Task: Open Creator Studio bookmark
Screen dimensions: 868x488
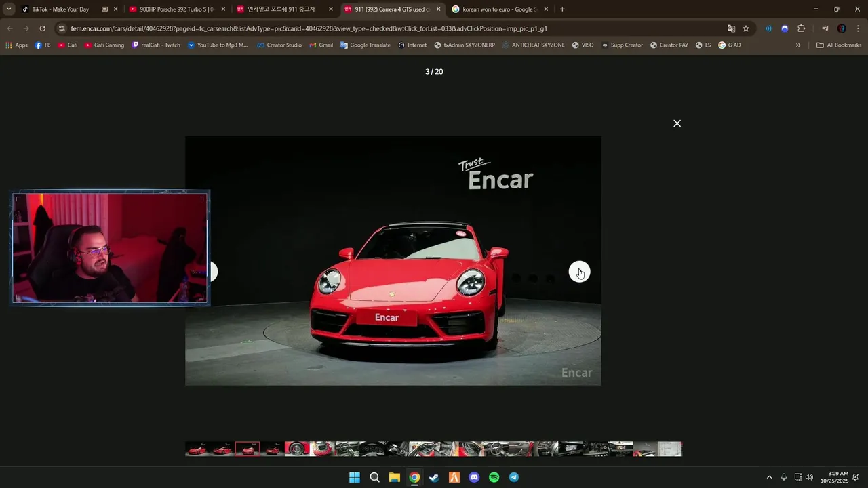Action: 279,45
